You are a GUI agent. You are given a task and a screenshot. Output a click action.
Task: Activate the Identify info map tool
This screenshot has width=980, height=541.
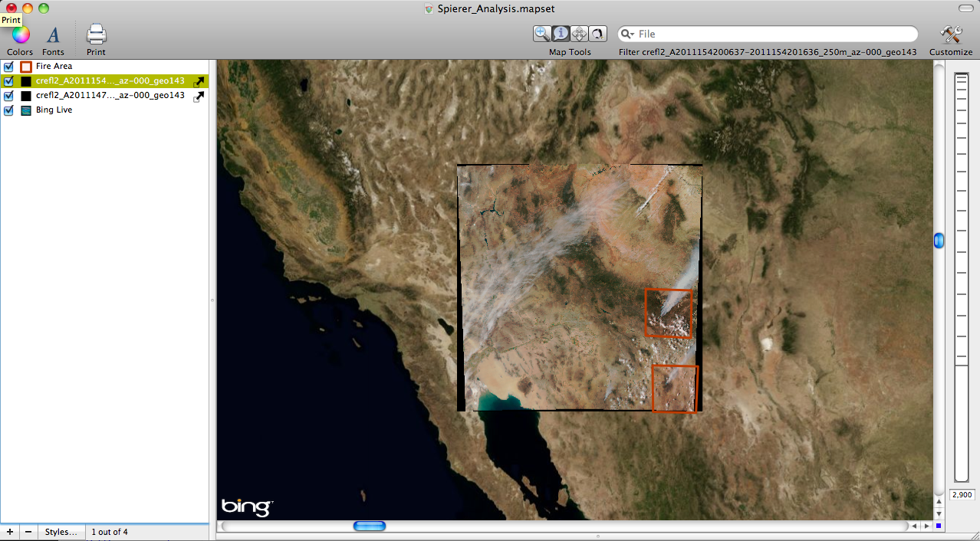tap(561, 34)
